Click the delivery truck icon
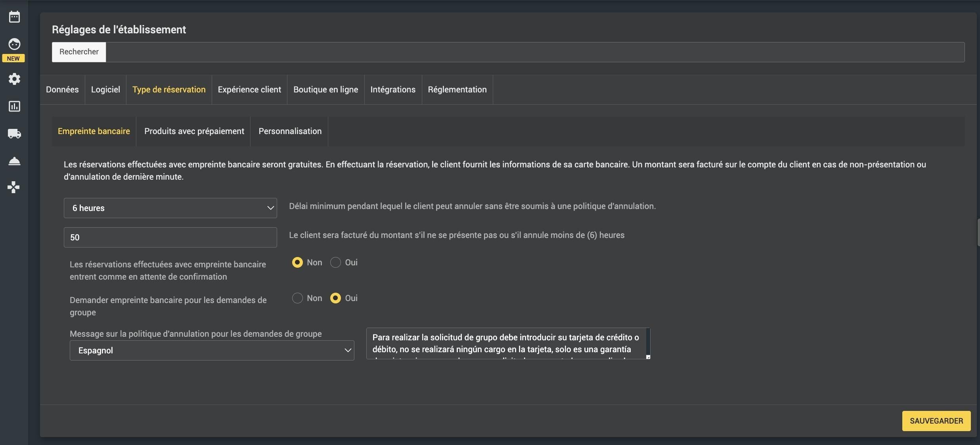This screenshot has height=445, width=980. (x=14, y=134)
